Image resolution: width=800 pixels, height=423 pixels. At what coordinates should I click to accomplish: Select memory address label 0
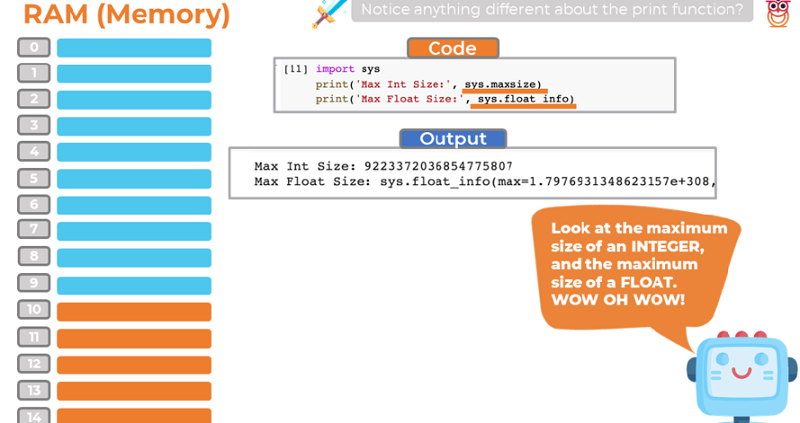pyautogui.click(x=34, y=47)
